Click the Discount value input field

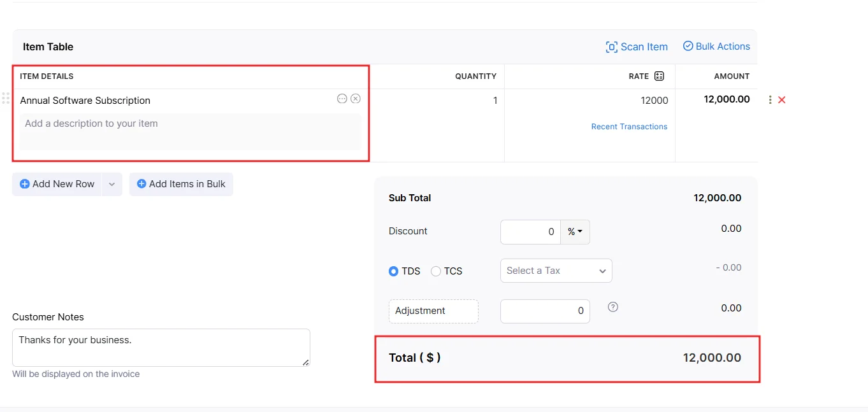click(x=530, y=232)
